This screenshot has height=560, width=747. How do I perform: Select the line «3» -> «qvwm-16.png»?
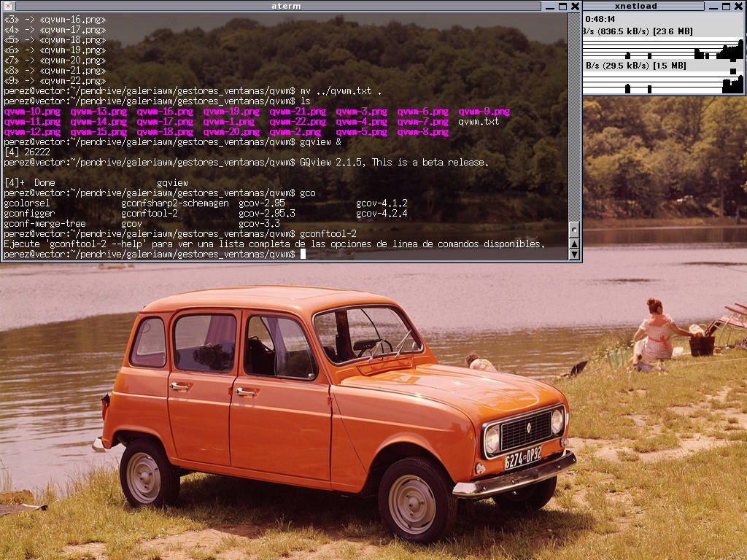[x=55, y=20]
